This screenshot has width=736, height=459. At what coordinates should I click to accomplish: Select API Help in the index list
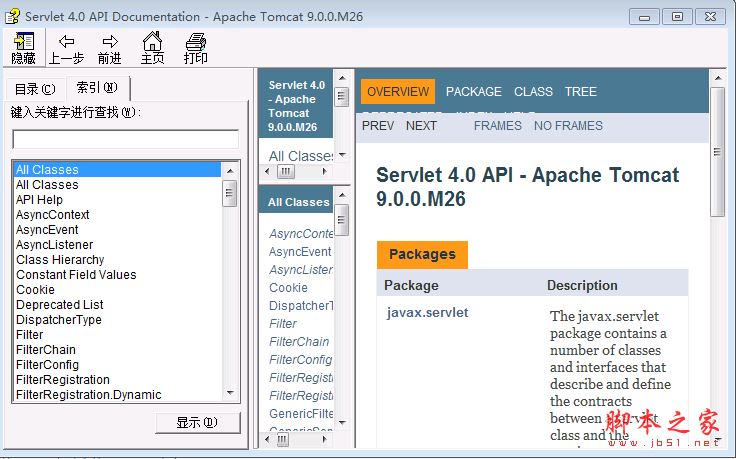click(39, 199)
